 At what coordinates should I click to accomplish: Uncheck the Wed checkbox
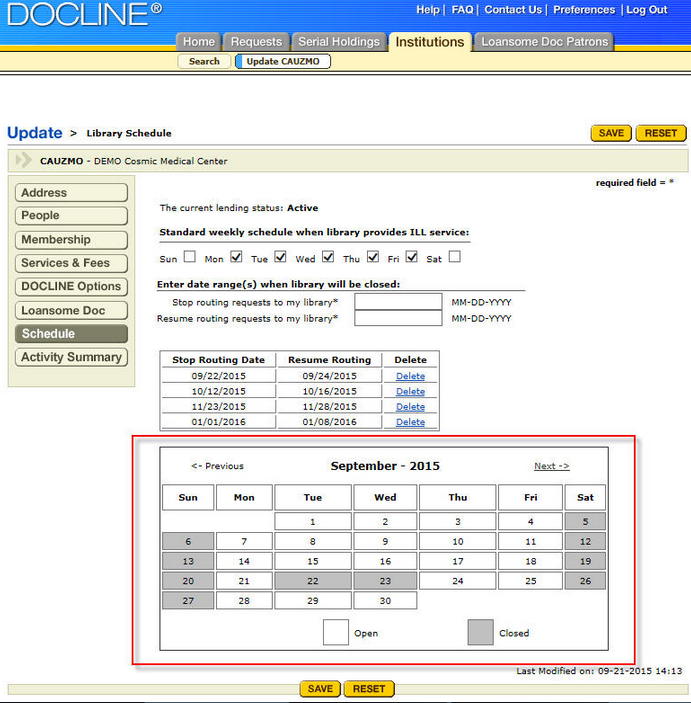click(x=328, y=256)
